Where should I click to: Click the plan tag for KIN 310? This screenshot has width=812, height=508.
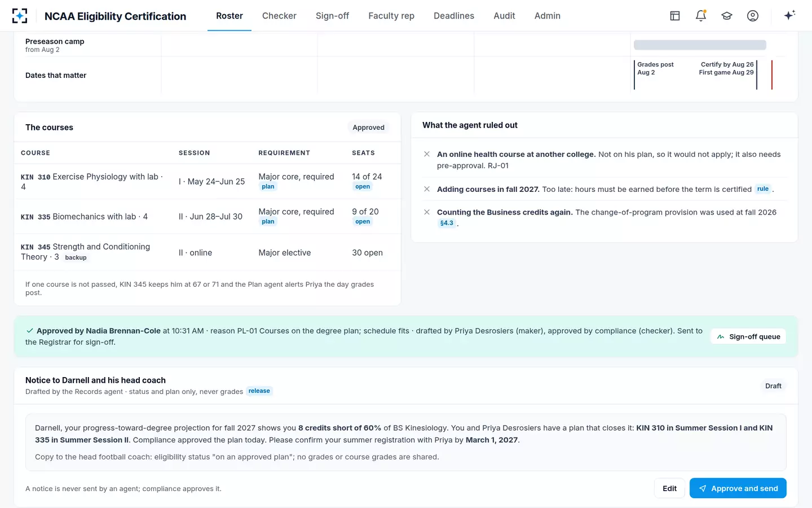point(268,187)
